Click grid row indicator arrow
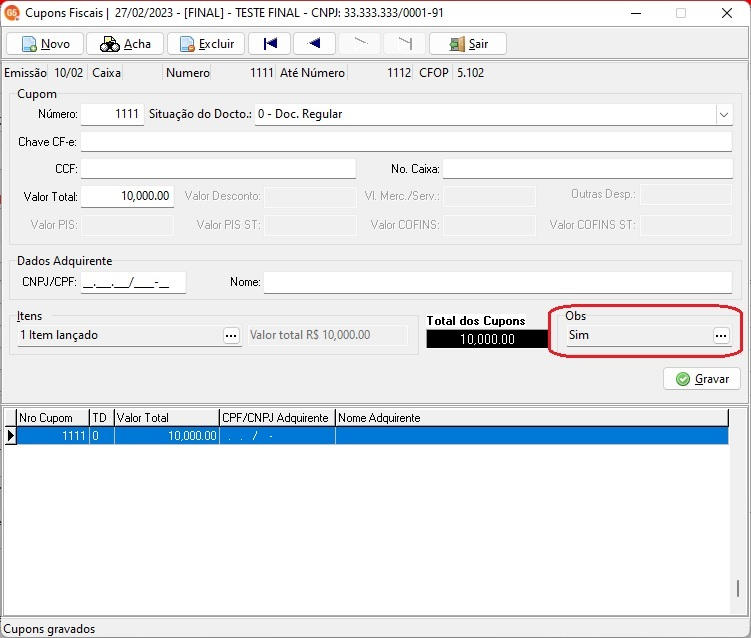The image size is (751, 638). 11,436
